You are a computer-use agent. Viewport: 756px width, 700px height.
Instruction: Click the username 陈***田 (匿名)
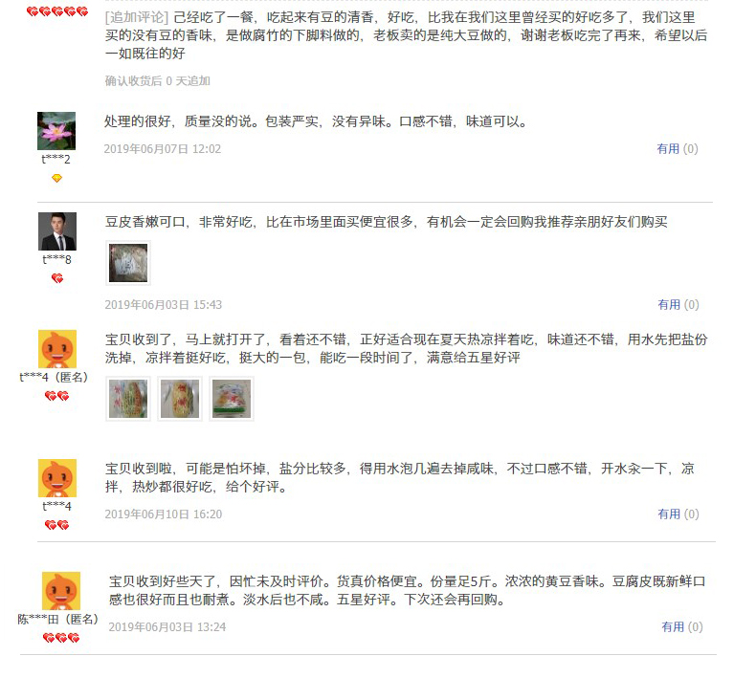57,619
